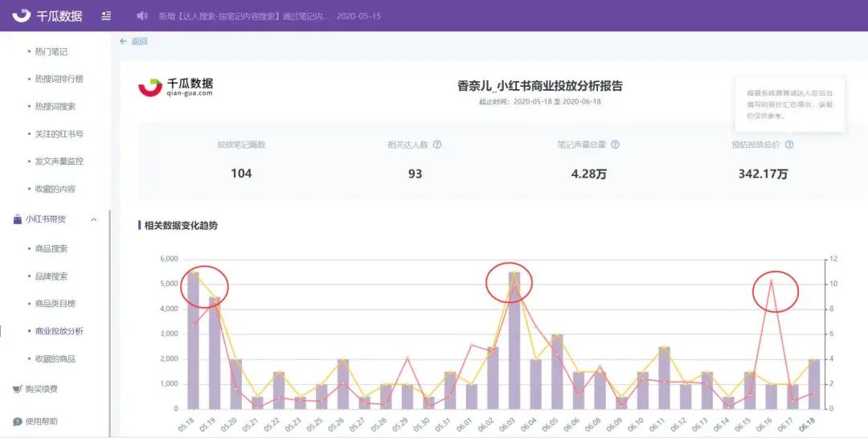Click the sidebar scrollbar

pos(109,324)
